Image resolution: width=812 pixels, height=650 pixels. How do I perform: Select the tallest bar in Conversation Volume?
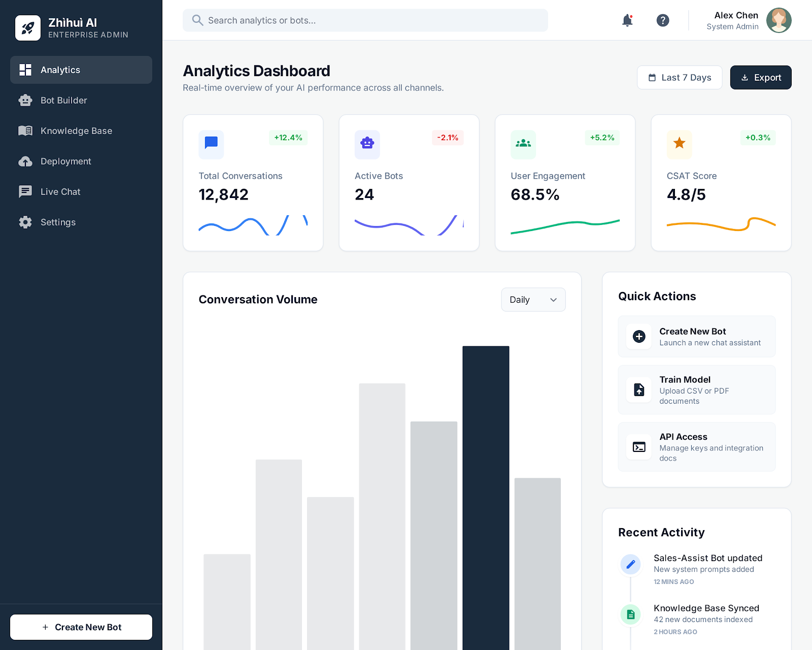pos(485,498)
